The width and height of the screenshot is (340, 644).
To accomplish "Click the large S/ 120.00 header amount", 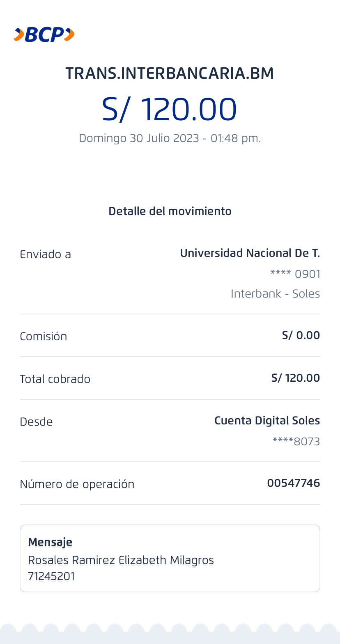I will click(170, 110).
